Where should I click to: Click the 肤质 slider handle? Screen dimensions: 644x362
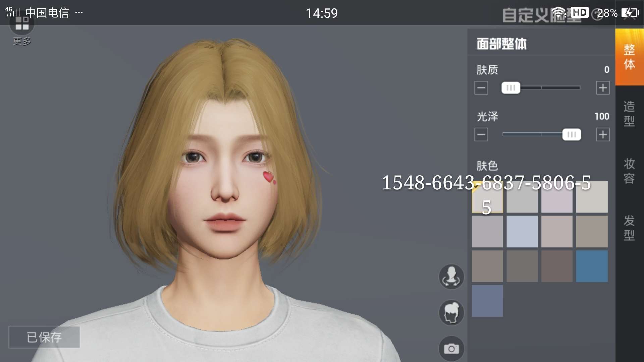(511, 88)
